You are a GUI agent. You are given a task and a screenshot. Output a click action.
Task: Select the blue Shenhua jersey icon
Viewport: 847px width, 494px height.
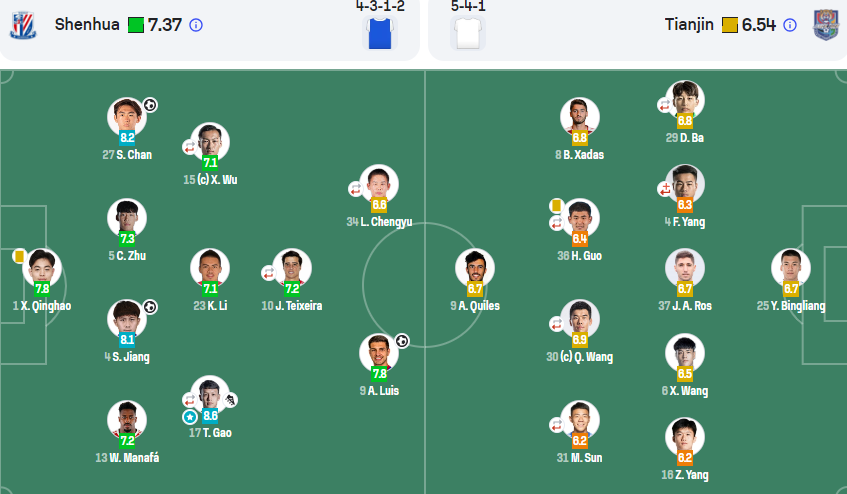click(x=380, y=33)
